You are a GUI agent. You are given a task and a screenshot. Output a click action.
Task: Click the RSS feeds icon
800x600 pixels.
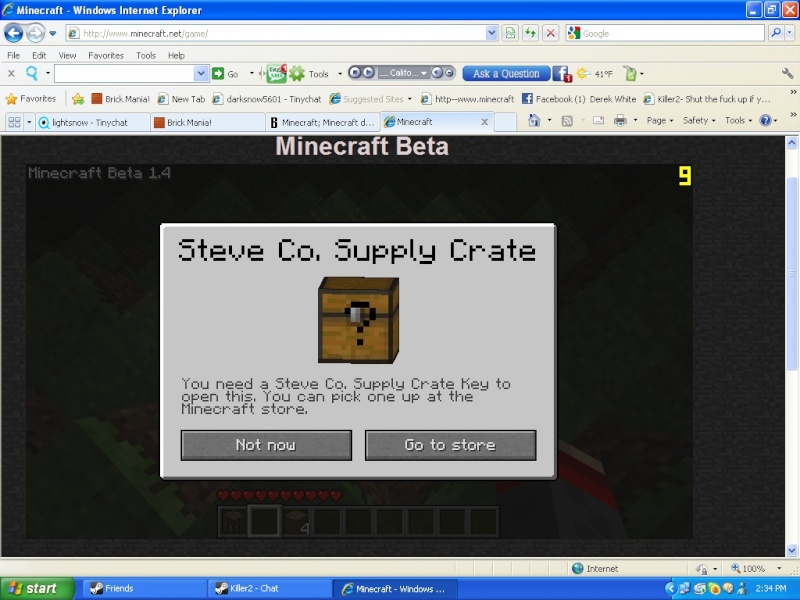[567, 121]
